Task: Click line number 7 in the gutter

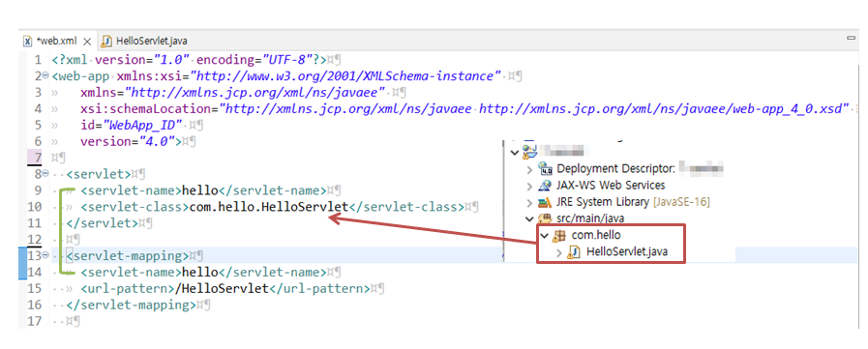Action: [x=38, y=158]
